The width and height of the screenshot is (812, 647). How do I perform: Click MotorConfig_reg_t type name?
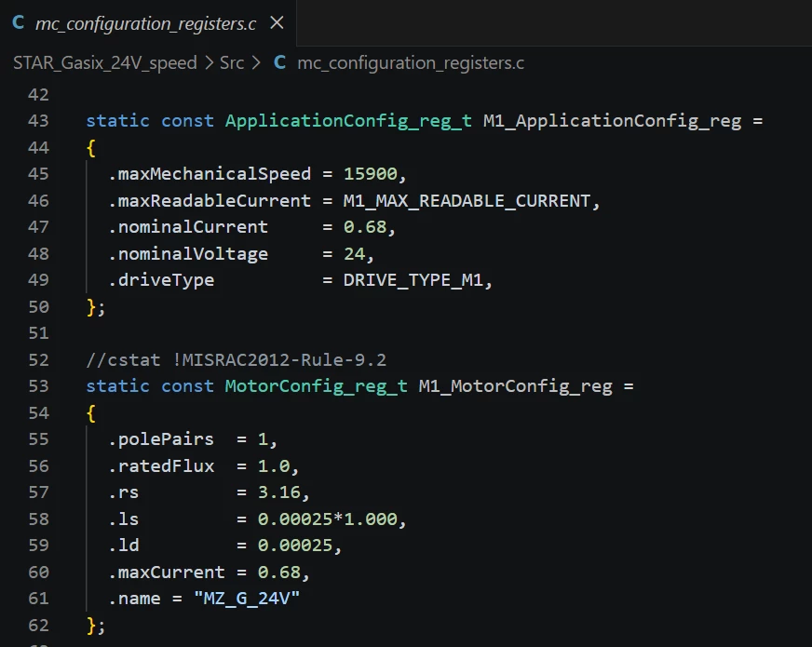tap(316, 386)
